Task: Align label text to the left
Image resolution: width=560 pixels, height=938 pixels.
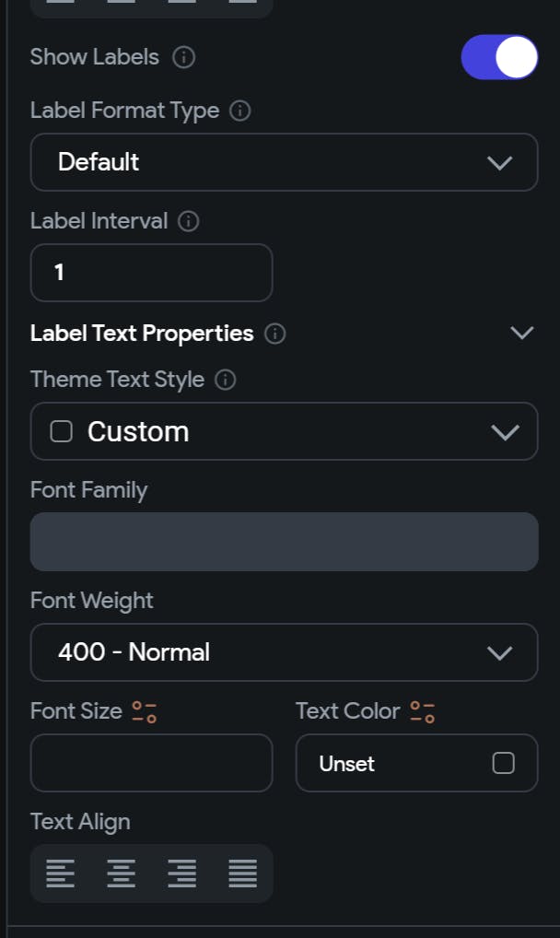Action: (x=61, y=874)
